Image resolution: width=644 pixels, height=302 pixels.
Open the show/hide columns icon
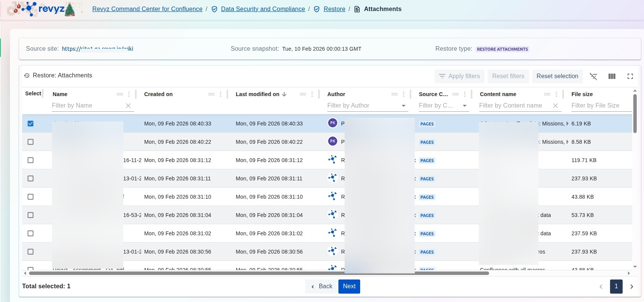pos(612,76)
